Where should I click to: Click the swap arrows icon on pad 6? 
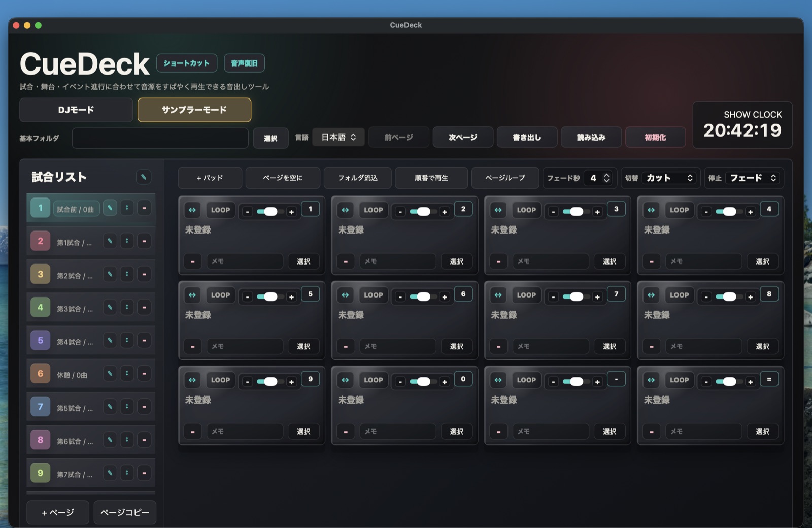pyautogui.click(x=345, y=295)
